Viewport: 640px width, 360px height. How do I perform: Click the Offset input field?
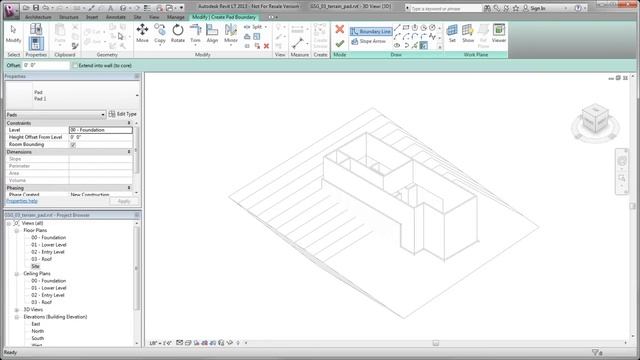click(x=46, y=65)
